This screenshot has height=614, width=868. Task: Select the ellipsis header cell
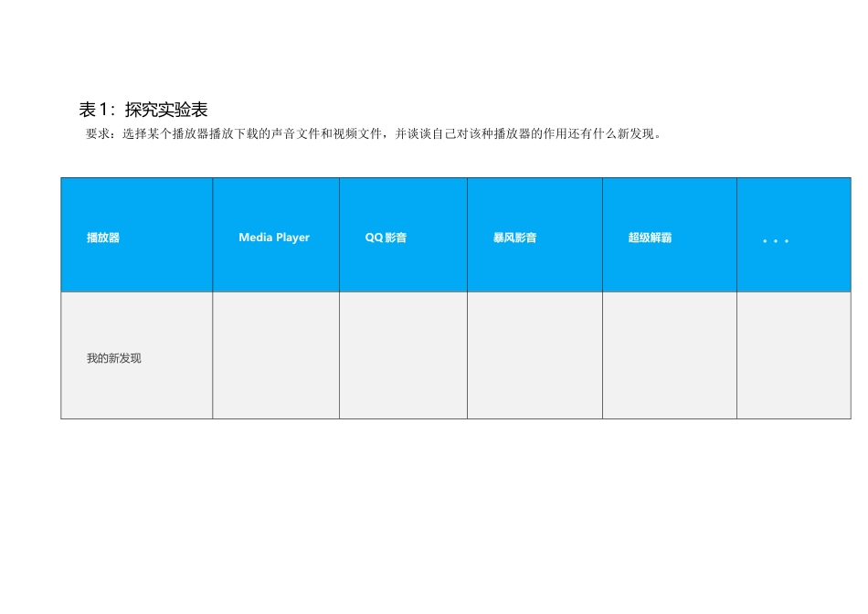point(775,238)
